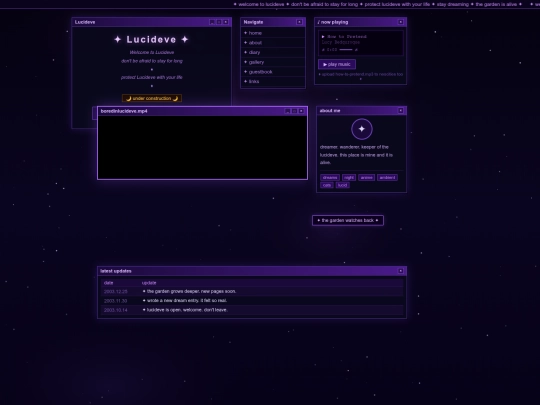Click the progress bar in the now playing player
The image size is (540, 405).
tap(346, 50)
